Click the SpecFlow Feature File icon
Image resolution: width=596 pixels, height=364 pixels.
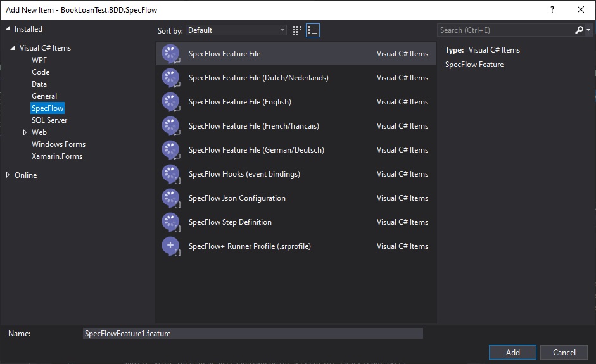pyautogui.click(x=170, y=54)
